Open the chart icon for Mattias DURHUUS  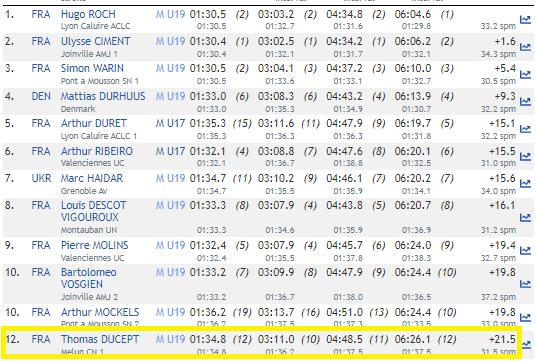point(525,102)
